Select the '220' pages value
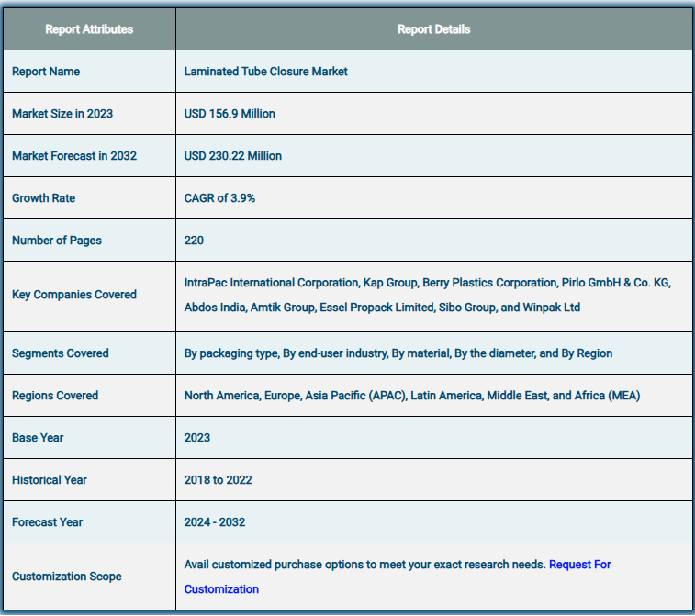This screenshot has height=616, width=695. [x=194, y=241]
